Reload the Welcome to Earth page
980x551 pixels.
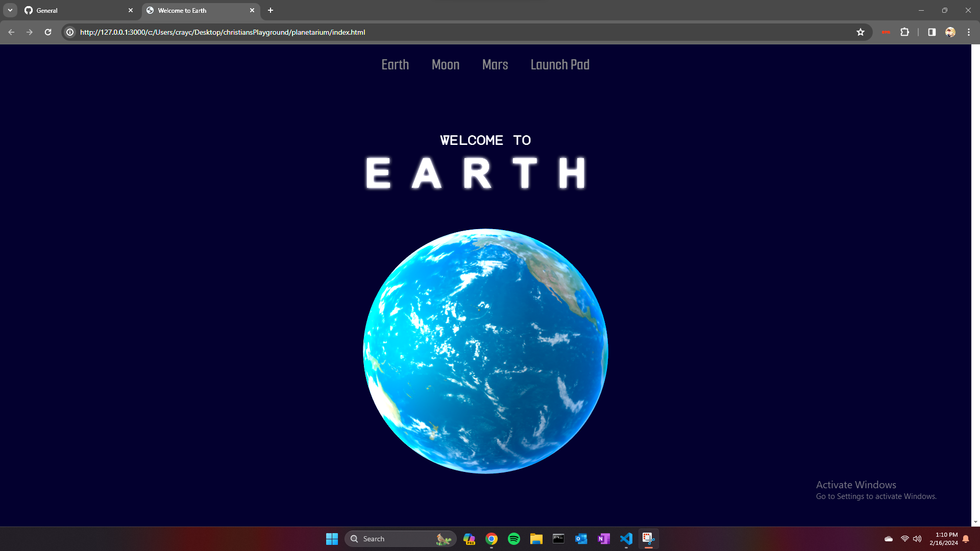pos(48,32)
